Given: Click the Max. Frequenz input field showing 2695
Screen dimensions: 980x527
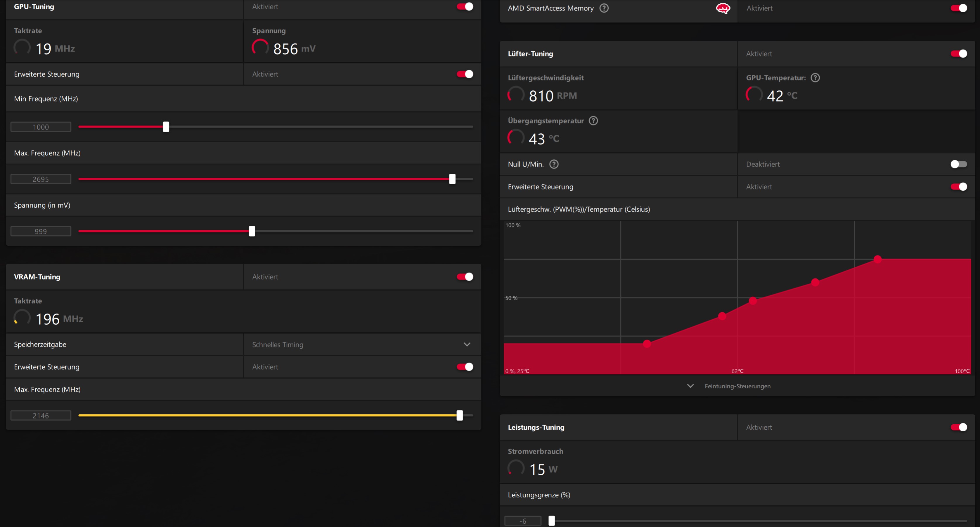Looking at the screenshot, I should tap(41, 179).
